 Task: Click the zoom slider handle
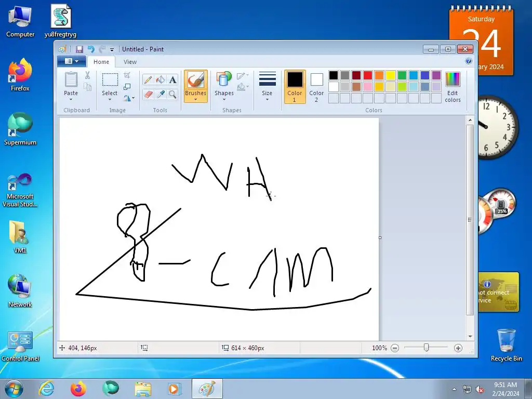click(x=427, y=348)
